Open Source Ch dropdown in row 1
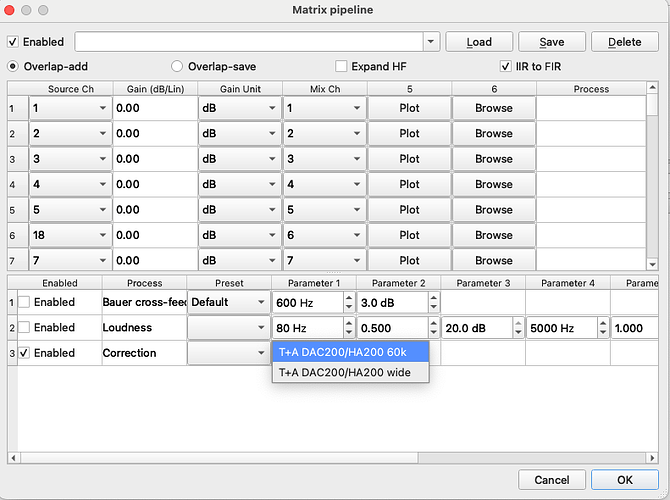This screenshot has width=670, height=500. (x=71, y=108)
